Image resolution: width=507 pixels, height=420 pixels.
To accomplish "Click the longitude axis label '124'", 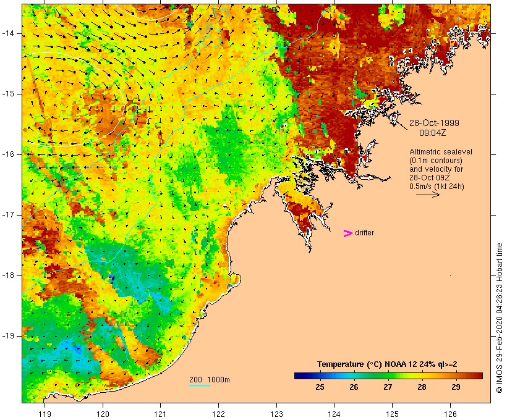I will (334, 414).
